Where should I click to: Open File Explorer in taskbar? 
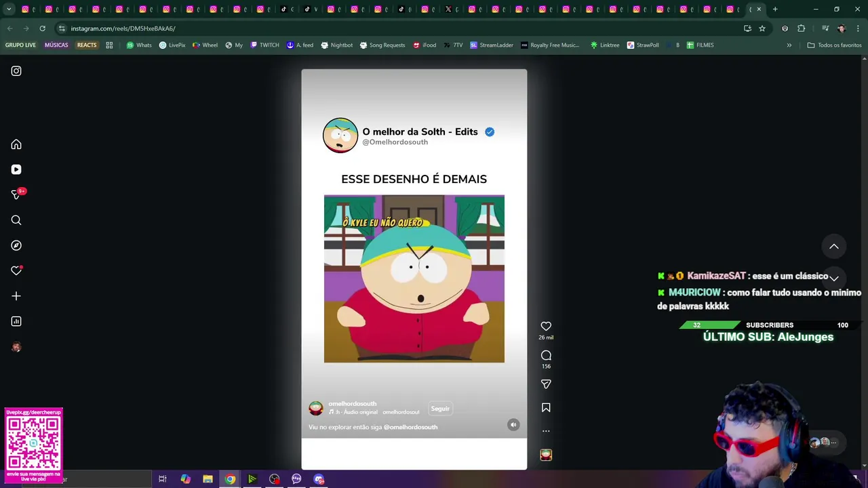[x=208, y=479]
